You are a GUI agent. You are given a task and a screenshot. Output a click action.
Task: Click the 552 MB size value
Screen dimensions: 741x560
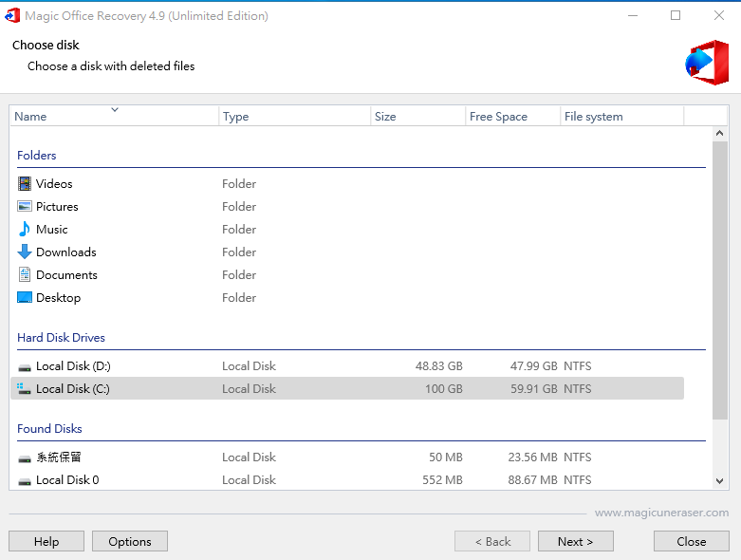[x=442, y=479]
